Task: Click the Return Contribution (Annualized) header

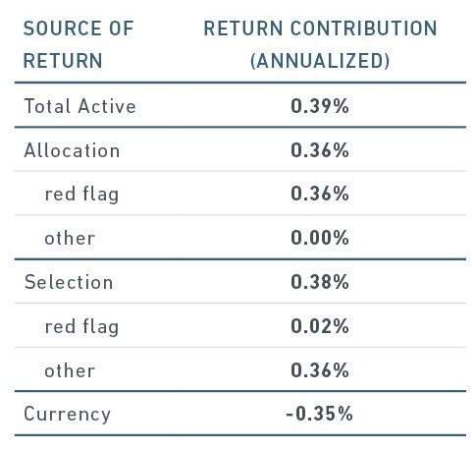Action: 320,44
